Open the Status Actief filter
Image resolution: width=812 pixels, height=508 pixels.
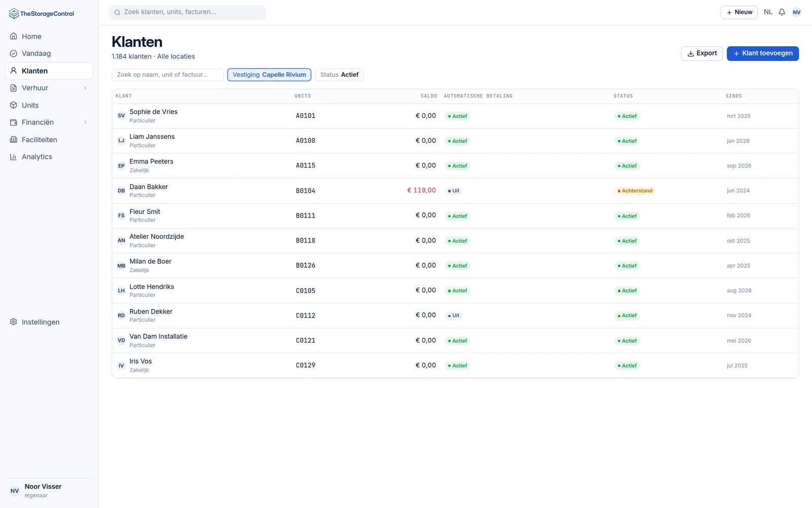tap(339, 75)
